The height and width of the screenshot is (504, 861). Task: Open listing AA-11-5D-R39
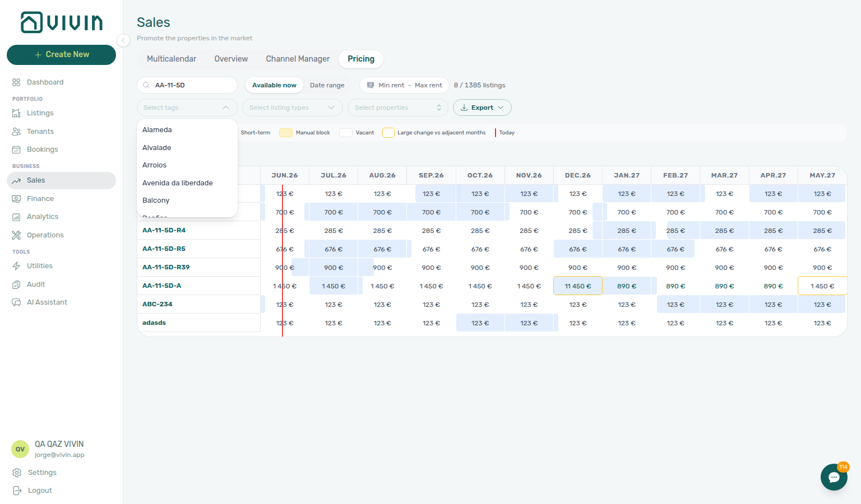click(x=166, y=267)
